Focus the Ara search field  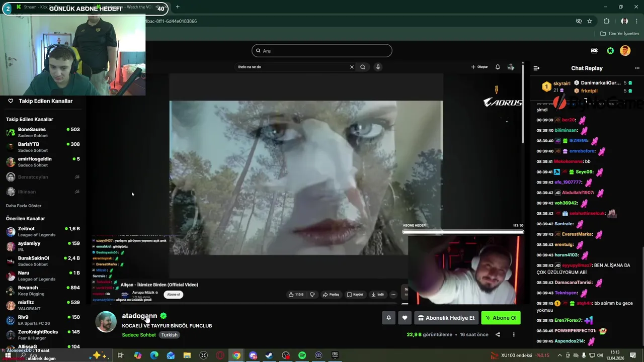pyautogui.click(x=322, y=51)
